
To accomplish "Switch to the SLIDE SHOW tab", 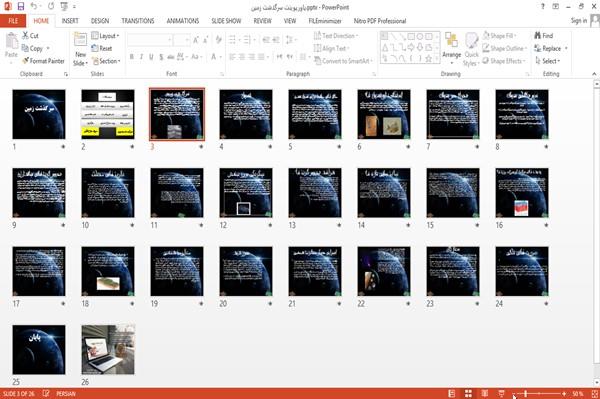I will [x=226, y=21].
